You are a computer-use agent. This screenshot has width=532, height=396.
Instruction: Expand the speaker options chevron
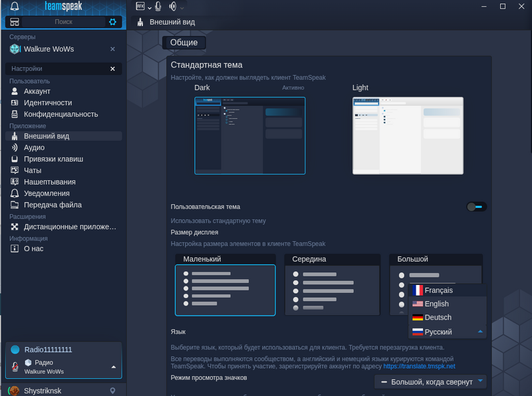point(182,7)
